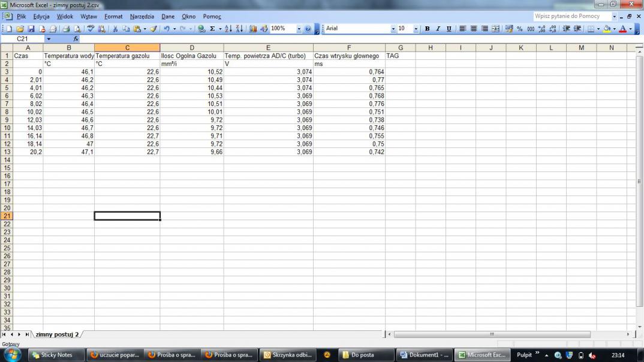This screenshot has height=362, width=644.
Task: Apply currency number format
Action: coord(509,29)
